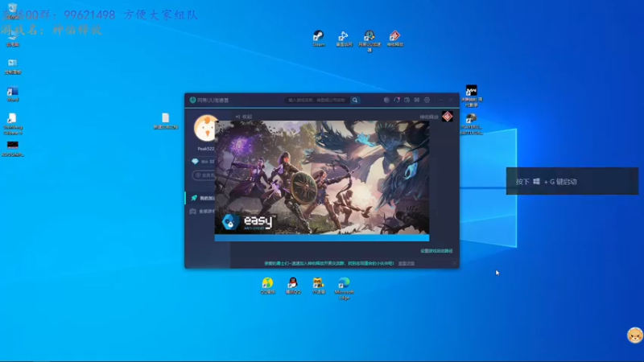This screenshot has height=362, width=644.
Task: Click the search magnifier in UU accelerator
Action: coord(355,100)
